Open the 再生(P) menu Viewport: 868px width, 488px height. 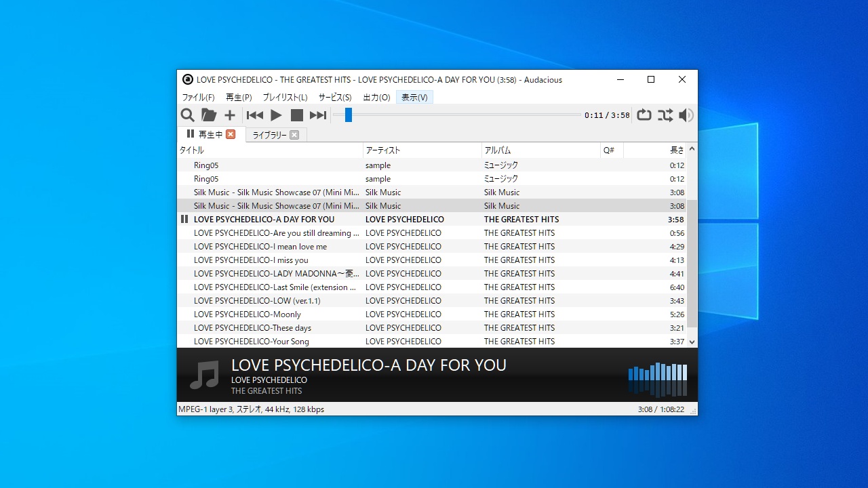(239, 98)
